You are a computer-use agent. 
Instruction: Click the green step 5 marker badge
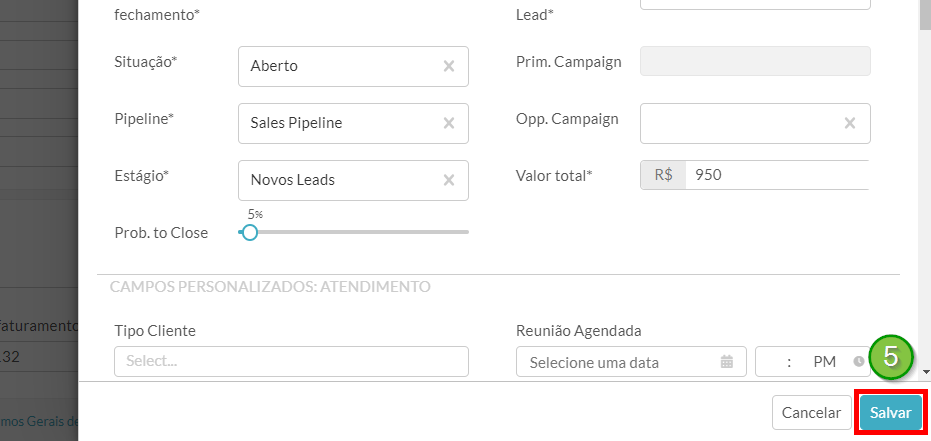click(x=891, y=357)
